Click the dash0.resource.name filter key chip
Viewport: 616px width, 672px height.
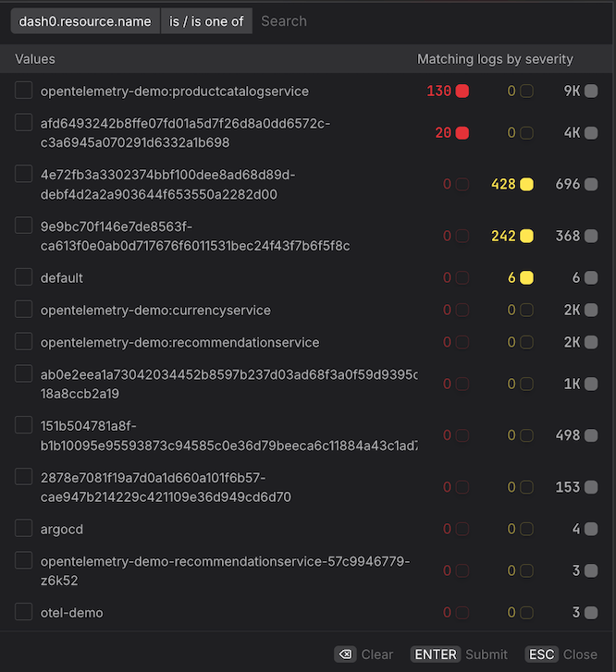pos(85,21)
